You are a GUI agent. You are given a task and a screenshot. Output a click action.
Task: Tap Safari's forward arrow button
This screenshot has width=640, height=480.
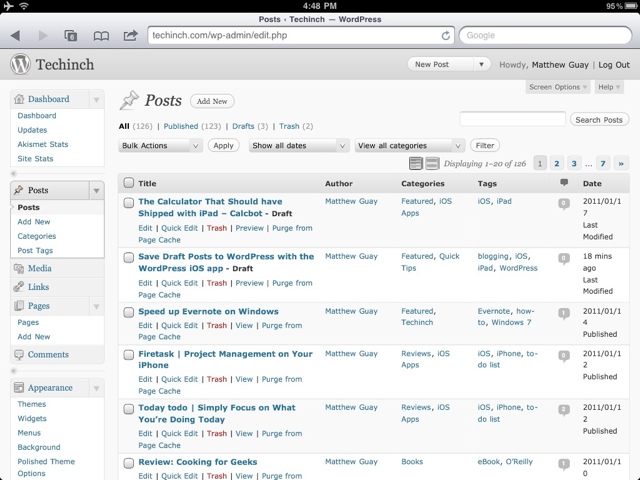coord(42,36)
